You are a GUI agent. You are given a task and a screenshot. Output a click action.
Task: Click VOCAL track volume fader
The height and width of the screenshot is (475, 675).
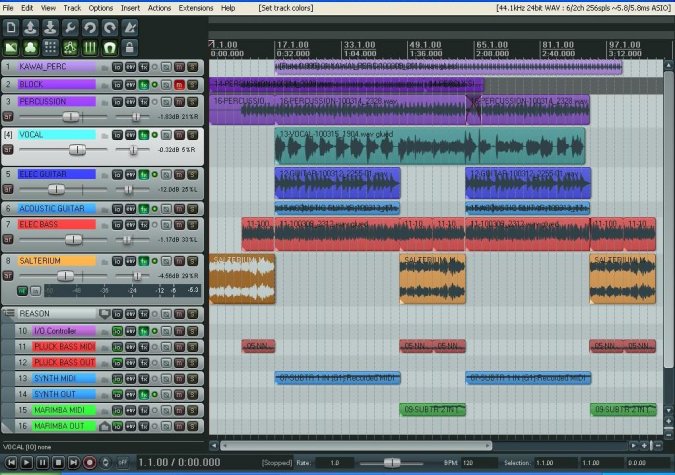tap(77, 149)
